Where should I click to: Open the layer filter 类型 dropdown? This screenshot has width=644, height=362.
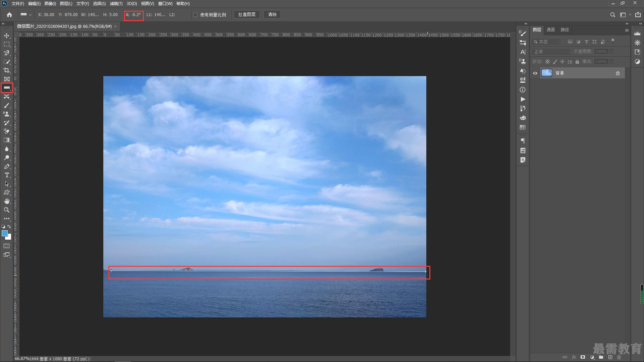click(x=547, y=42)
